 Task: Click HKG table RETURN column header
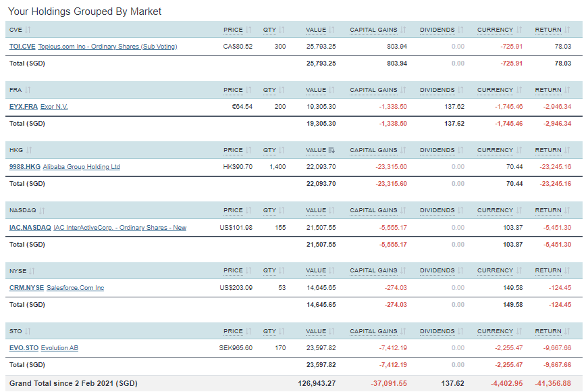(x=548, y=150)
